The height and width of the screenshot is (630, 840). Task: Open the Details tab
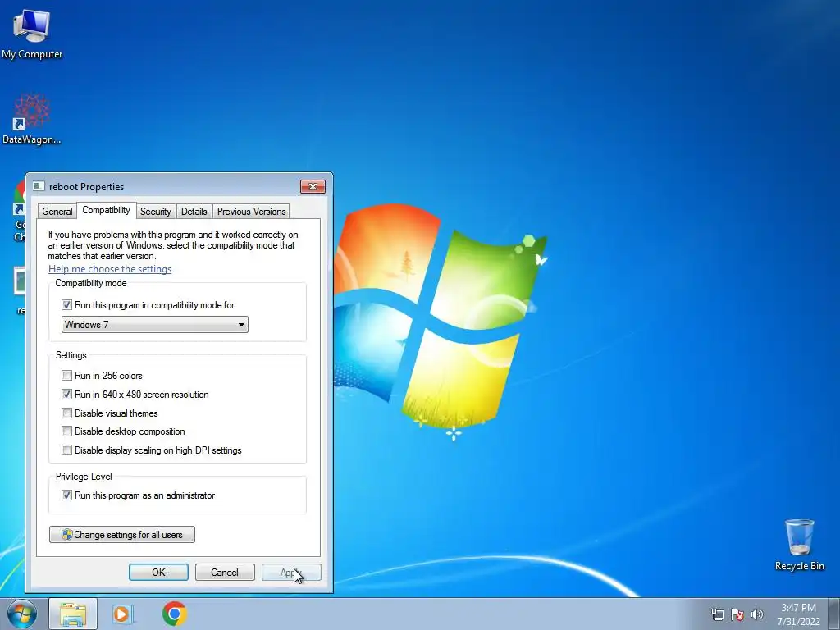(x=194, y=212)
